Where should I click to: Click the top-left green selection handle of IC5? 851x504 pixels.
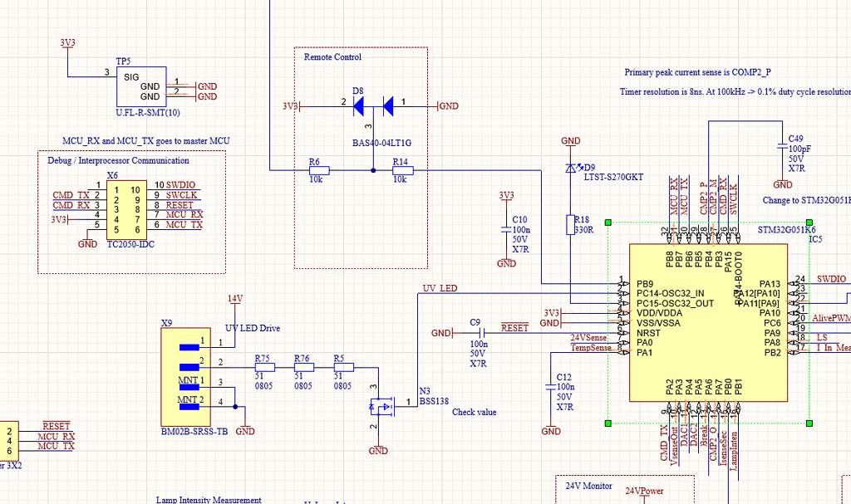click(x=608, y=223)
